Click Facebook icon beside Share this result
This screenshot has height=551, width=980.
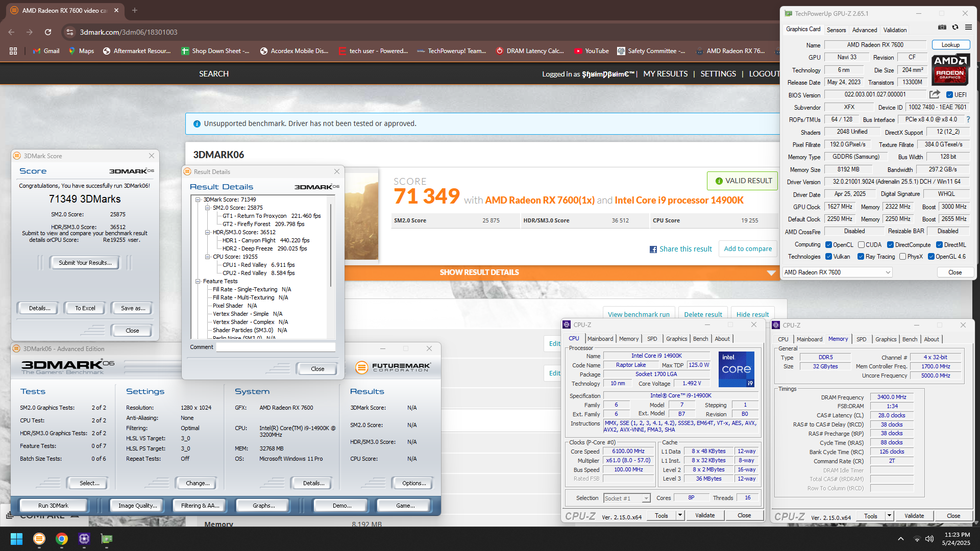click(653, 249)
